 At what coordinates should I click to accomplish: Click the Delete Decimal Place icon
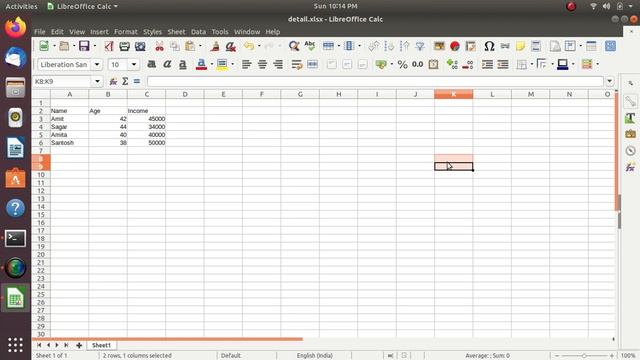pyautogui.click(x=468, y=64)
